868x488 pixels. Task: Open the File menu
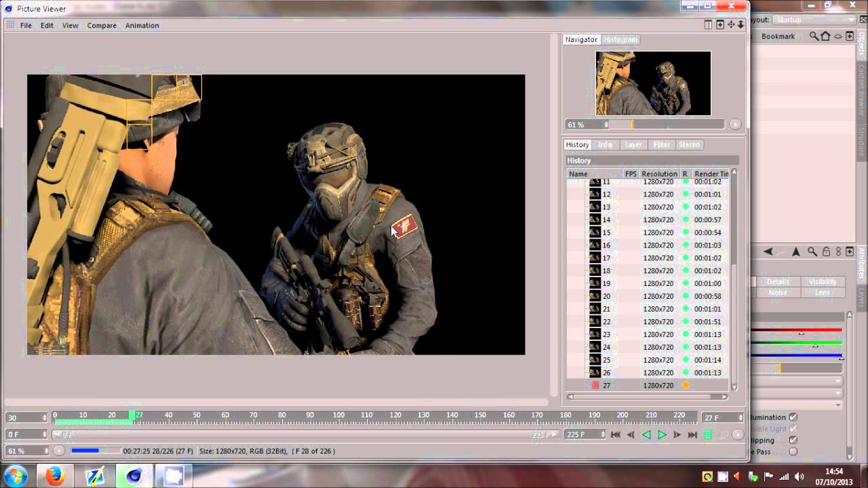coord(26,25)
